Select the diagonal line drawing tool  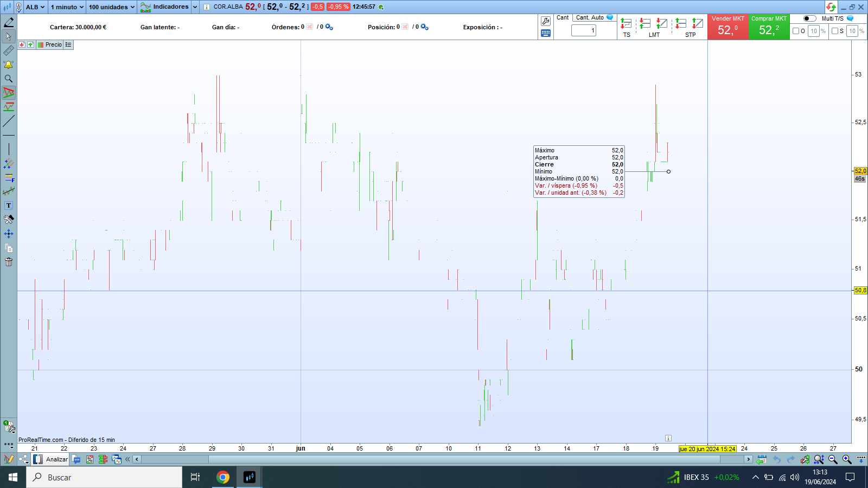(x=9, y=121)
